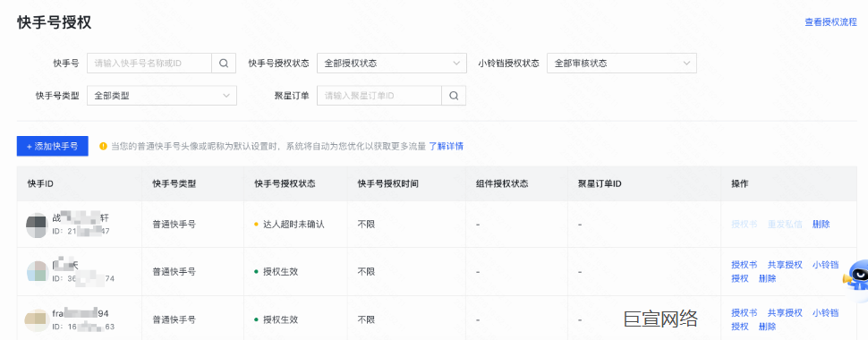
Task: Click search icon beside 快手号 input
Action: tap(224, 64)
